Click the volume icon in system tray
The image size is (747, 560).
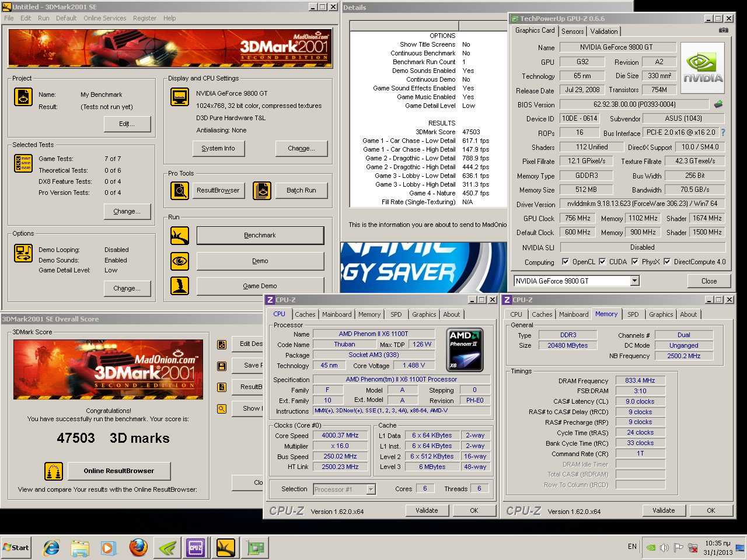pyautogui.click(x=664, y=548)
